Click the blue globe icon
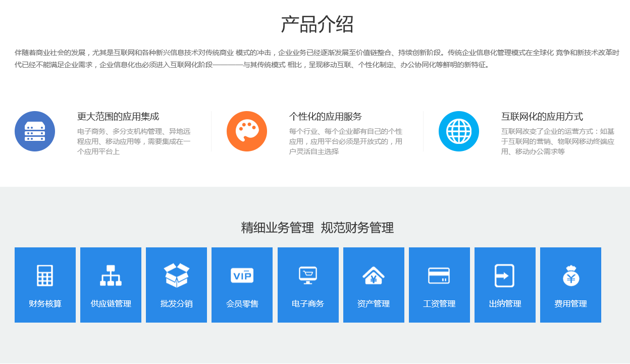The height and width of the screenshot is (364, 630). (459, 131)
